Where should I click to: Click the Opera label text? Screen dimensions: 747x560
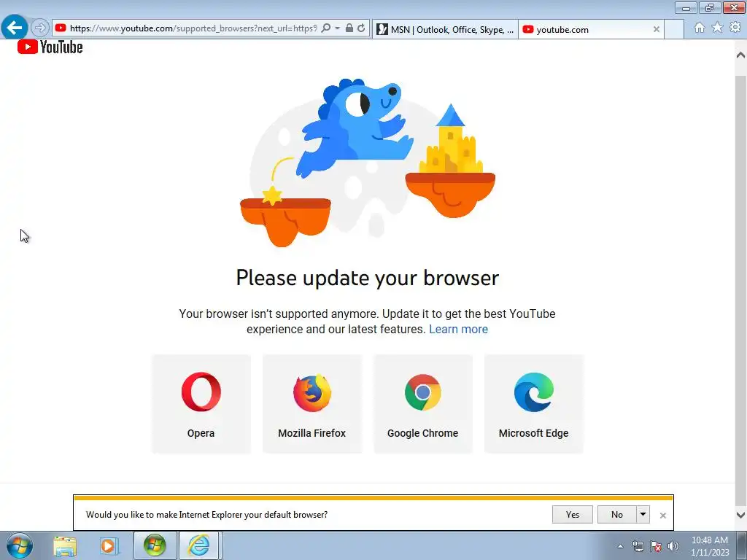(x=201, y=433)
